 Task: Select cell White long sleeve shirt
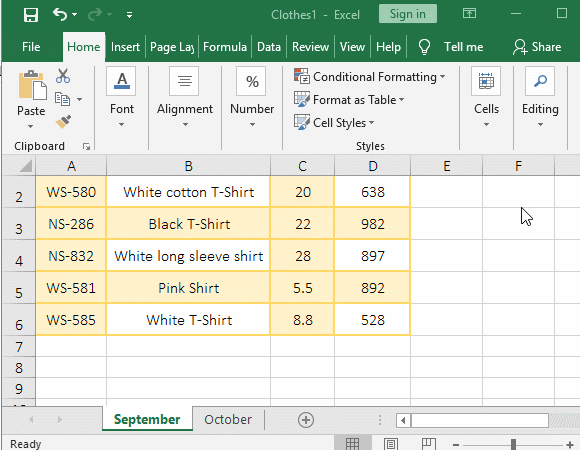tap(188, 256)
